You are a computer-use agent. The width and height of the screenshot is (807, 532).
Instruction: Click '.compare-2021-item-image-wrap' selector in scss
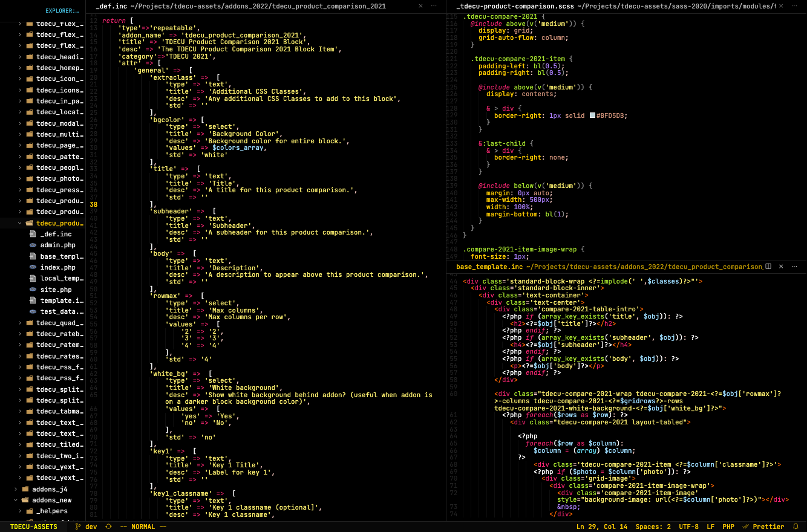click(521, 249)
